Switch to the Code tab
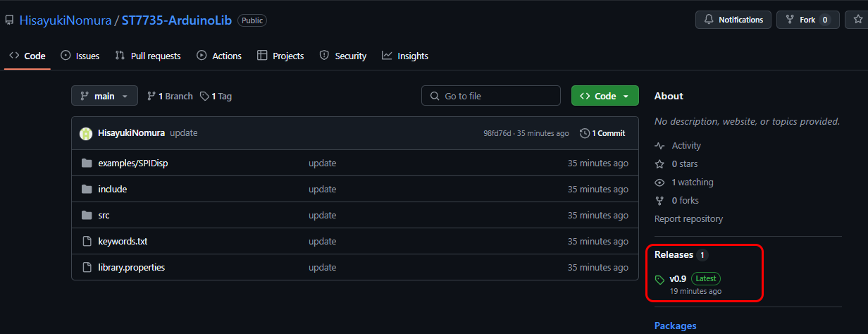Screen dimensions: 868x334 pos(27,56)
